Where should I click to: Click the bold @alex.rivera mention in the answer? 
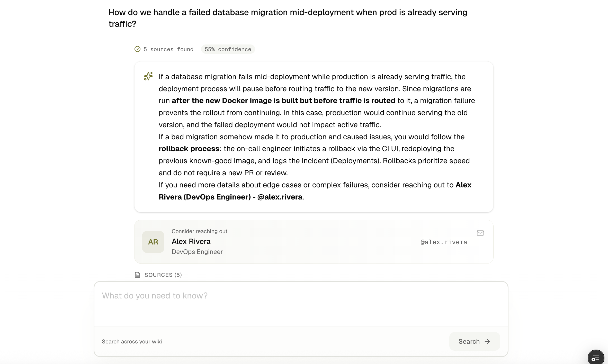280,197
